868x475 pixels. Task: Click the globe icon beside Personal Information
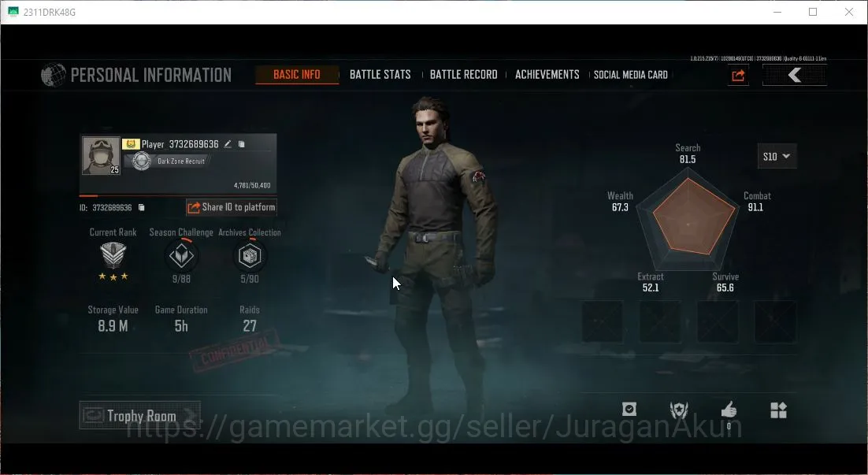(x=53, y=75)
